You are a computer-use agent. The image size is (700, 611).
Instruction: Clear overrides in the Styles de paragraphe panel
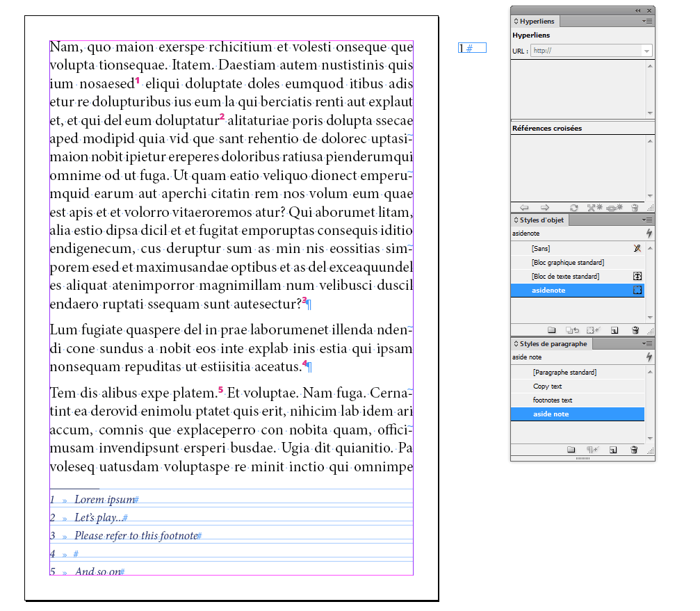click(592, 450)
